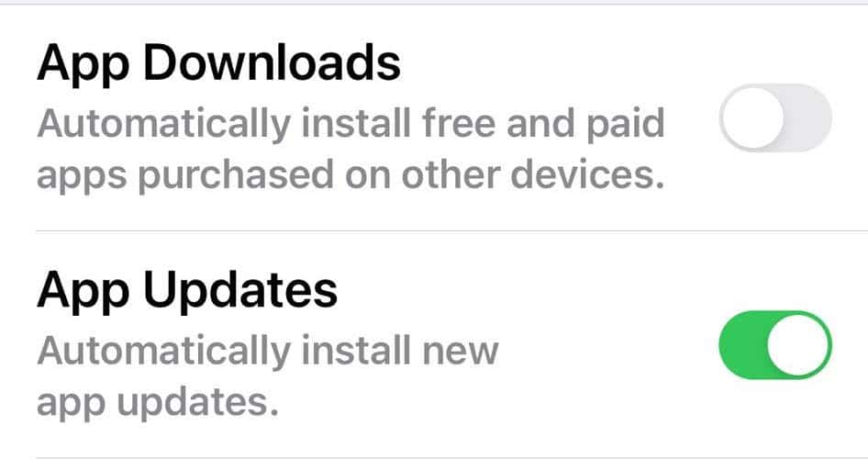Click the divider line beneath App Updates

click(451, 457)
